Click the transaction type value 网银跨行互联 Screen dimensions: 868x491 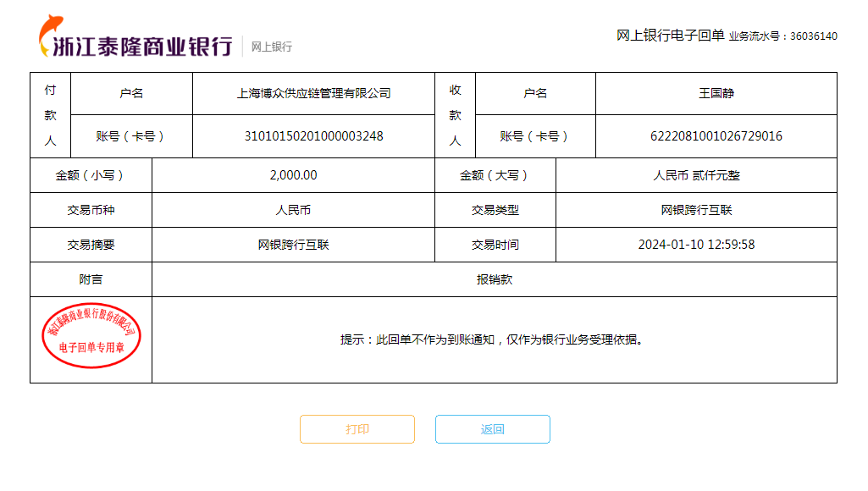(696, 210)
